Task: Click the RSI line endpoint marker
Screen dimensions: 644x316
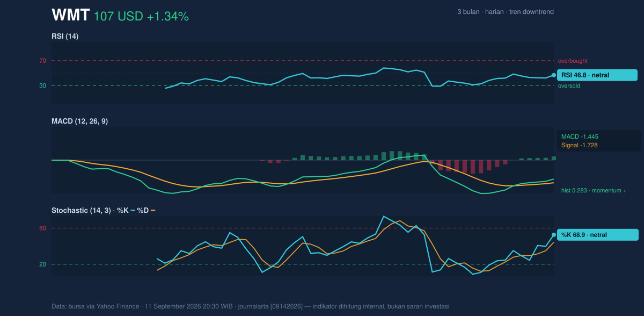Action: coord(554,75)
